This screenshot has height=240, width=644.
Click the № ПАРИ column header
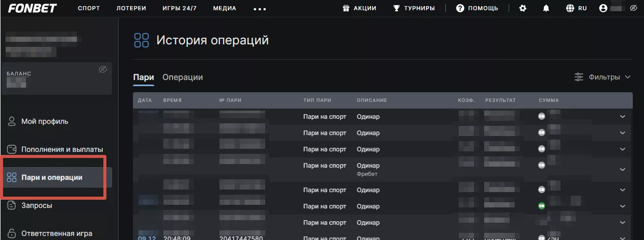[x=230, y=100]
